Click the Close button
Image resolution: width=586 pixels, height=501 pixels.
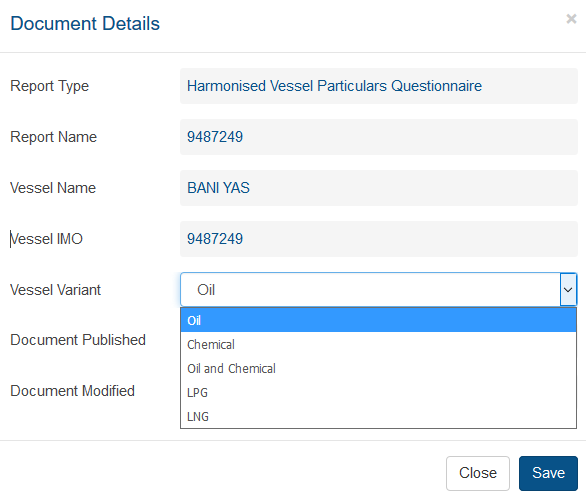pyautogui.click(x=478, y=473)
